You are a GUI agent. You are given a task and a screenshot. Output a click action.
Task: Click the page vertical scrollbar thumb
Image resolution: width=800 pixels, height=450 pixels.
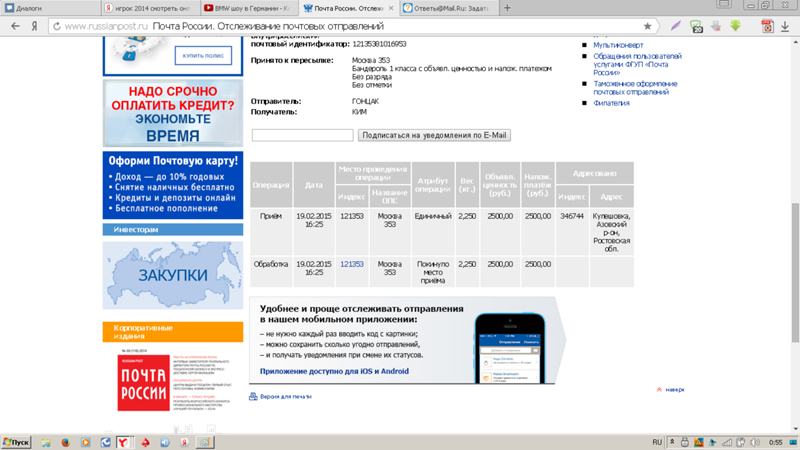795,272
